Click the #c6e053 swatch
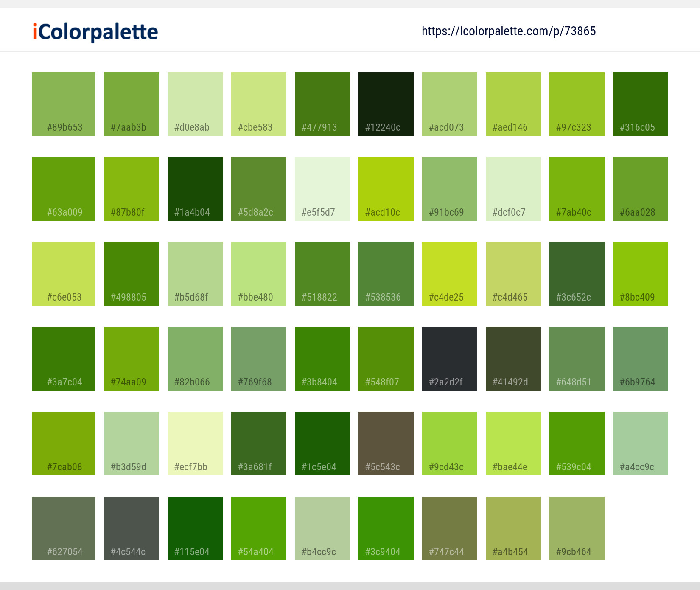The width and height of the screenshot is (700, 590). click(64, 274)
